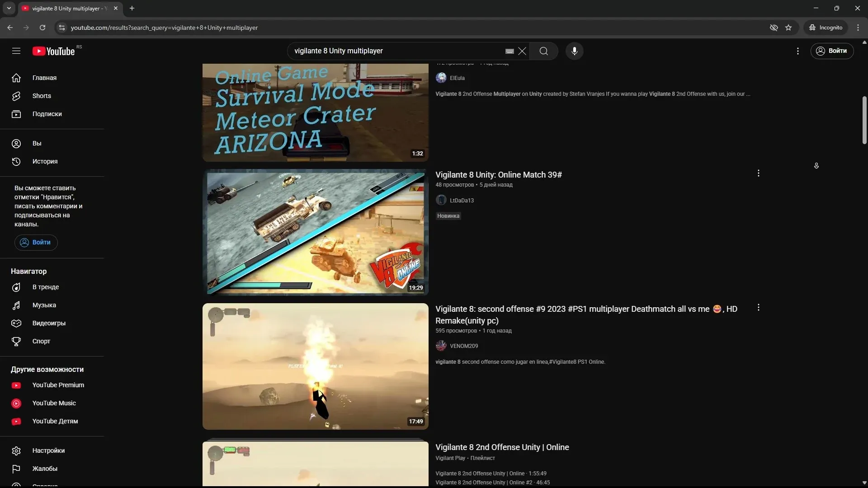Open the YouTube hamburger guide menu

point(16,51)
